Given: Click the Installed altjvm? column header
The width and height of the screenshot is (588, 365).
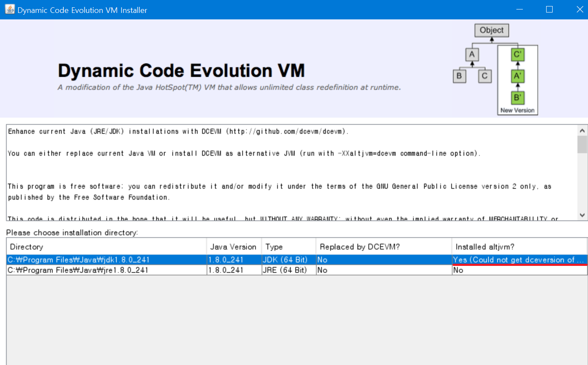Looking at the screenshot, I should (x=519, y=246).
